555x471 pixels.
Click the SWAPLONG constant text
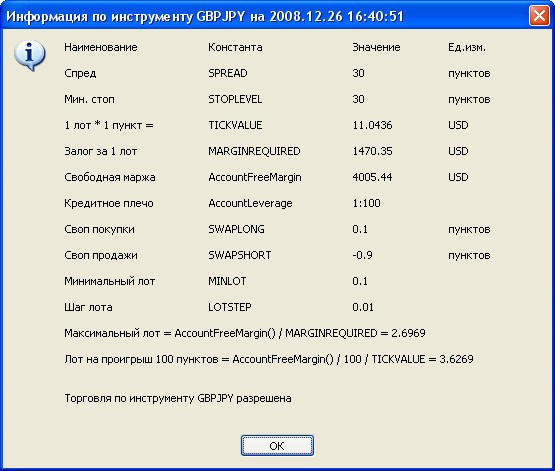pyautogui.click(x=236, y=229)
